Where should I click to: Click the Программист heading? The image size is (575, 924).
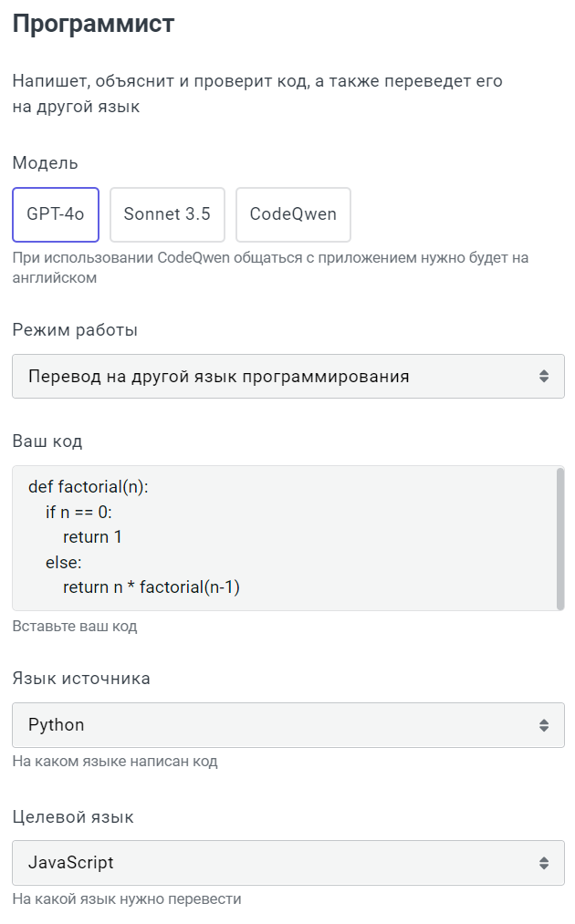(93, 25)
